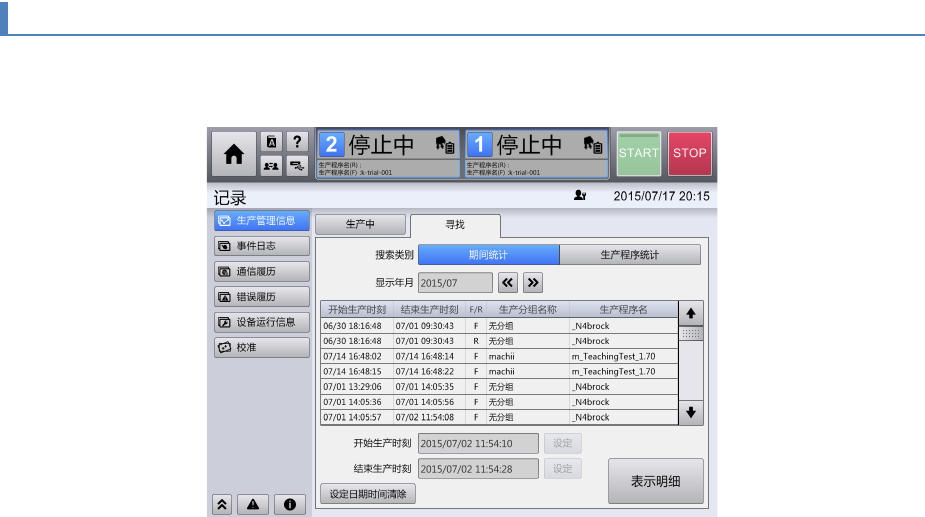Image resolution: width=925 pixels, height=517 pixels.
Task: Open the warning triangle icon
Action: click(253, 505)
